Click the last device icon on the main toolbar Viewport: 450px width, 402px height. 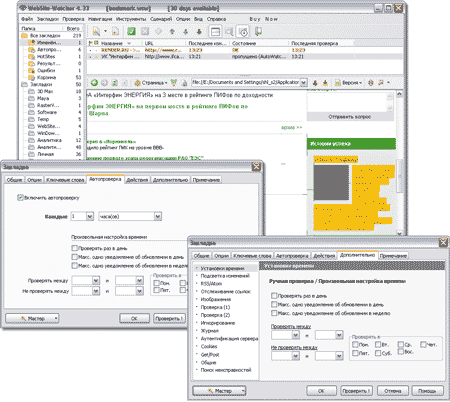258,31
